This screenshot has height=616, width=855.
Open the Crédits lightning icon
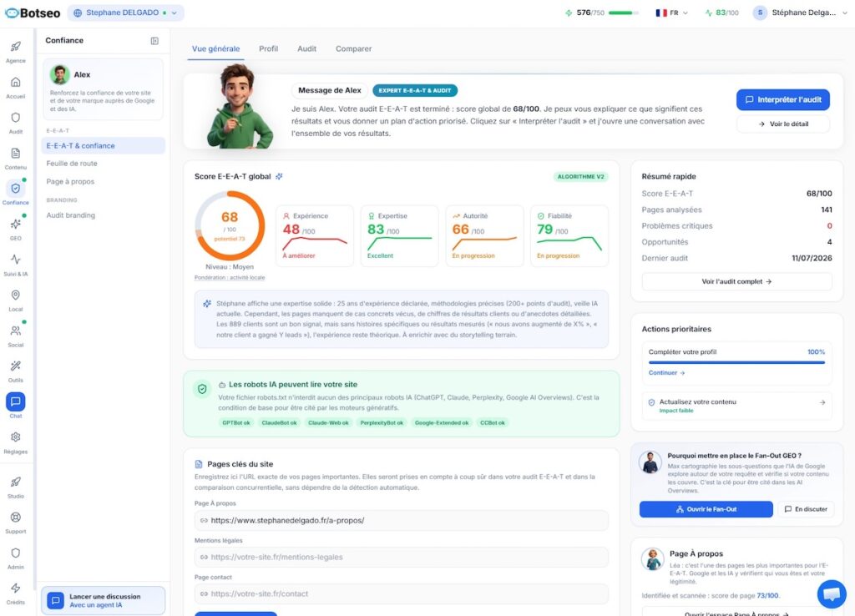16,588
